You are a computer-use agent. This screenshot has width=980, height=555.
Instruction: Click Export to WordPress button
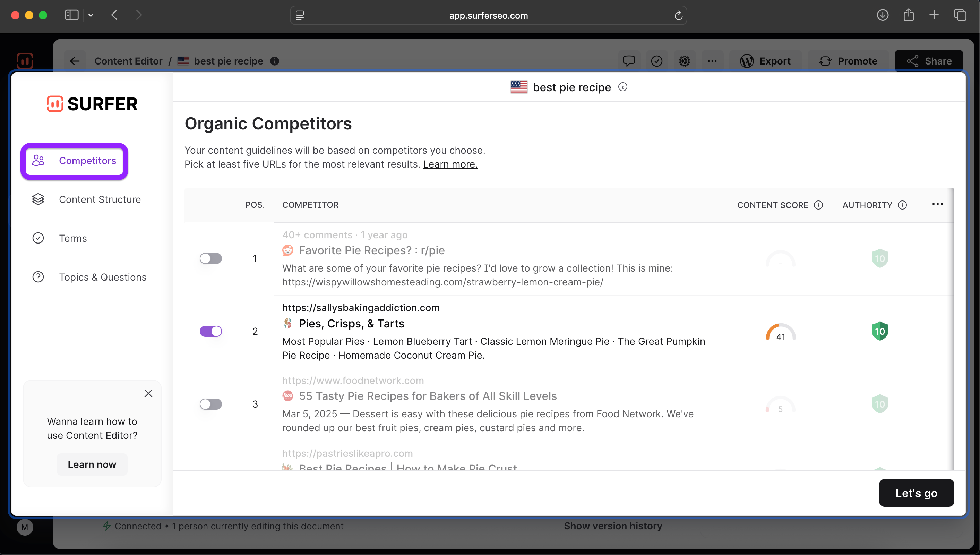[x=765, y=61]
